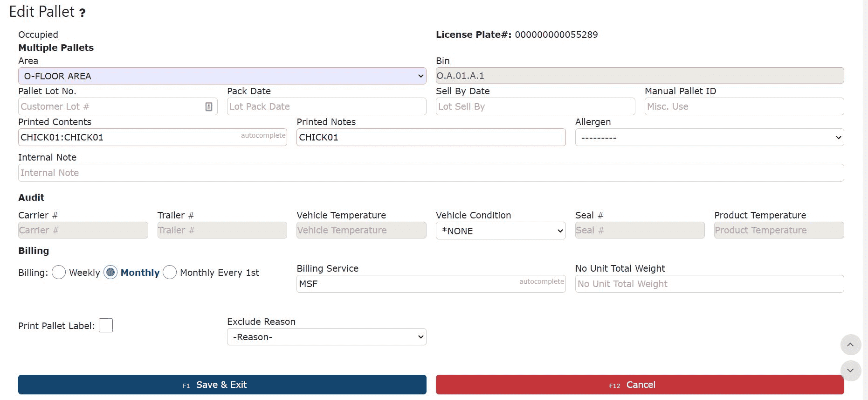Viewport: 868px width, 400px height.
Task: Select Monthly Every 1st radio button
Action: coord(170,272)
